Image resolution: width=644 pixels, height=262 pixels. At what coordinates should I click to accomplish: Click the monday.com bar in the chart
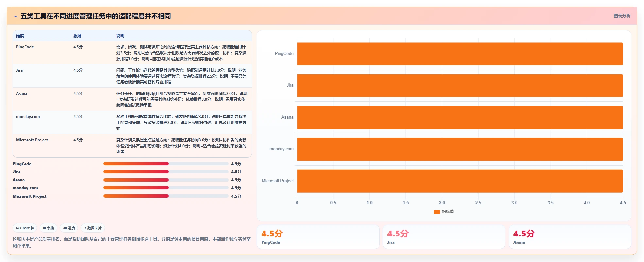tap(460, 149)
